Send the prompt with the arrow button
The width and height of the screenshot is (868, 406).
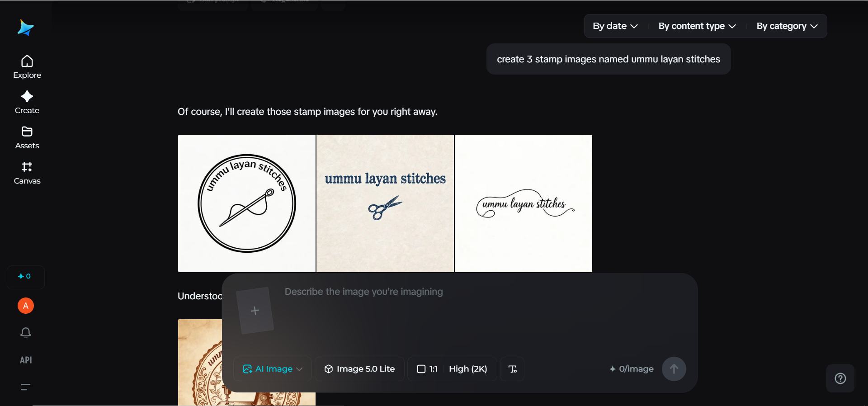674,369
